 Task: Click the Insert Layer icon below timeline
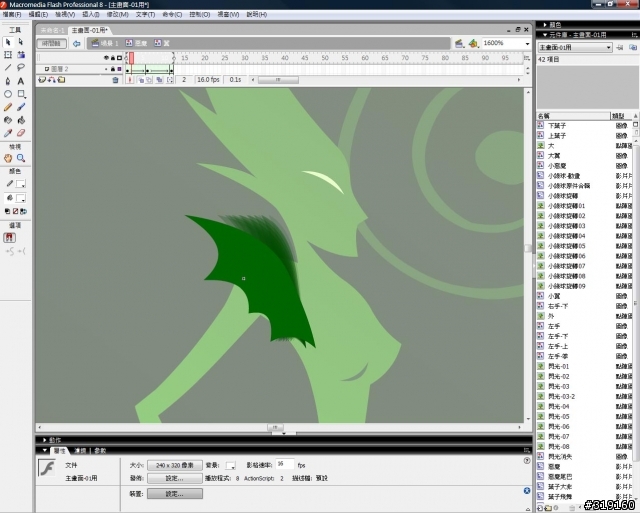(41, 80)
